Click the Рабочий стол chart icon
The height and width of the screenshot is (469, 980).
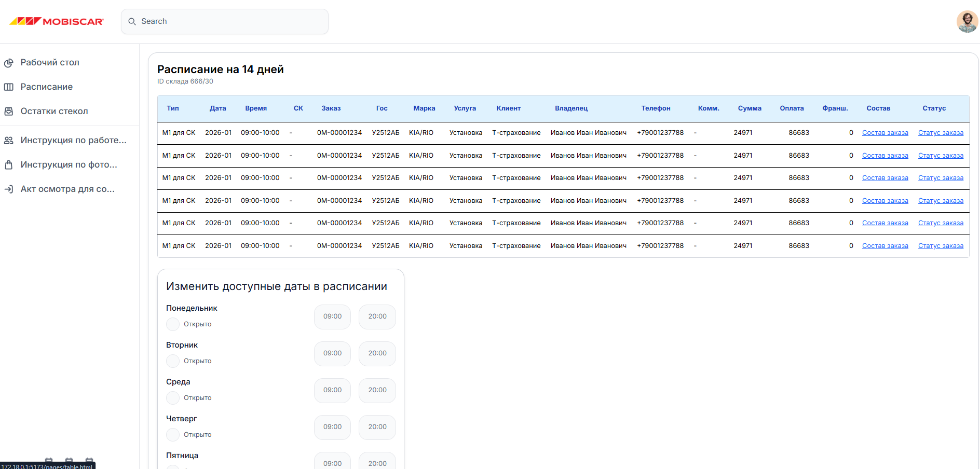9,63
